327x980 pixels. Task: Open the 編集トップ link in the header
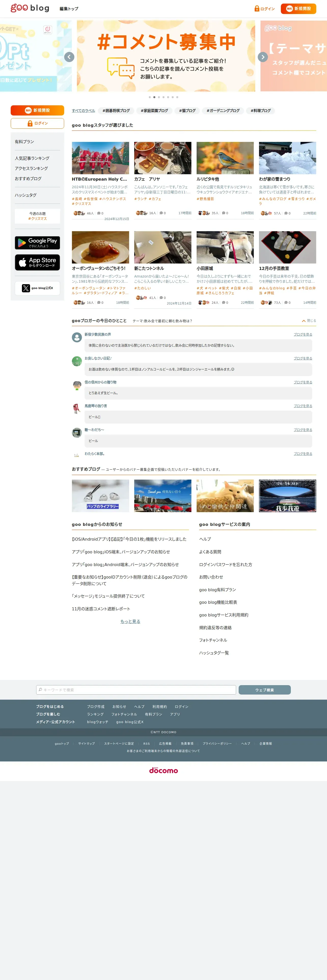(x=69, y=9)
